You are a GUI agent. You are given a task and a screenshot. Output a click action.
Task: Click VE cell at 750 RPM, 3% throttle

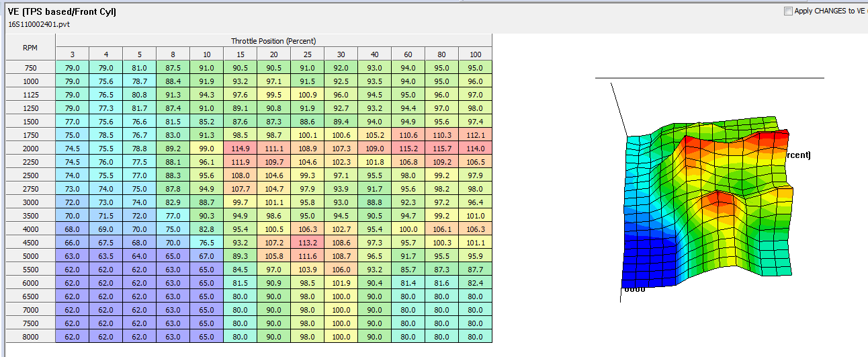72,68
